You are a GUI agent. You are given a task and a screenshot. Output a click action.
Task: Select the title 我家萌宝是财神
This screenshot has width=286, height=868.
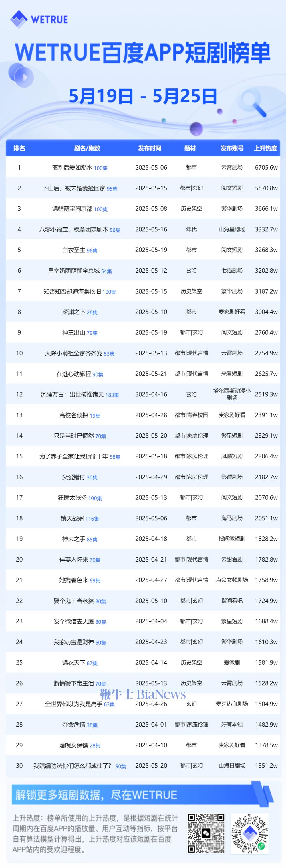point(74,642)
